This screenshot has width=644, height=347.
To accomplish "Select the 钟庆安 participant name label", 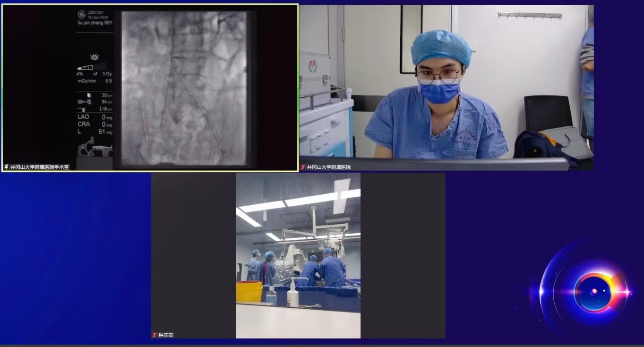I will pyautogui.click(x=166, y=335).
